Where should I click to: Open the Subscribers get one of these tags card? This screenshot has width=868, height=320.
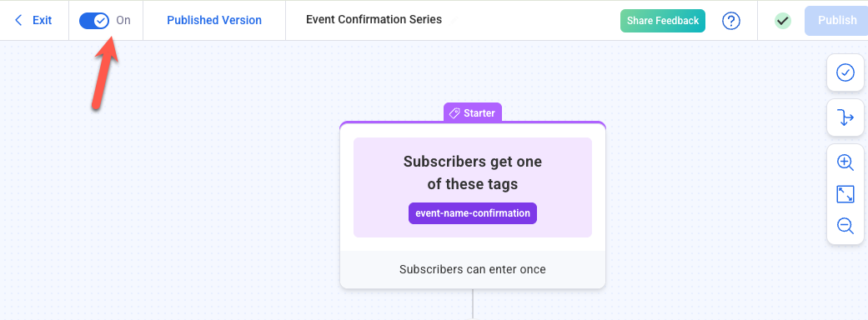coord(473,187)
